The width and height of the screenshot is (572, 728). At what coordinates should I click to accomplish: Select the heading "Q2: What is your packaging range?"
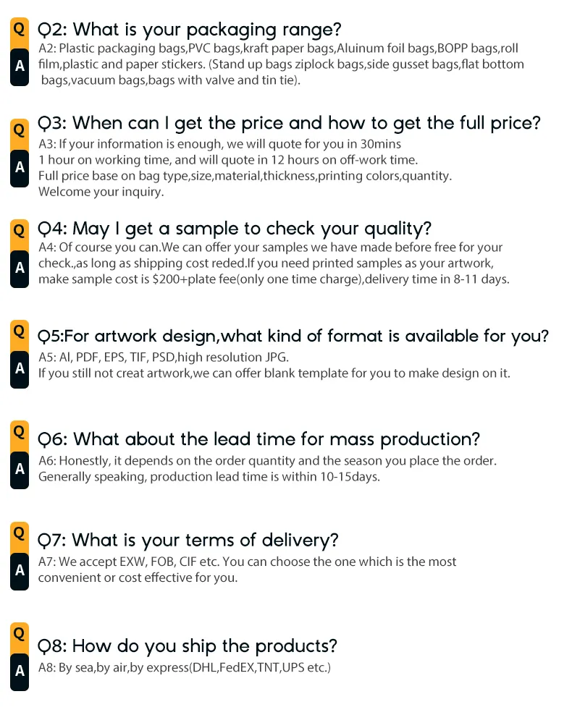[189, 30]
